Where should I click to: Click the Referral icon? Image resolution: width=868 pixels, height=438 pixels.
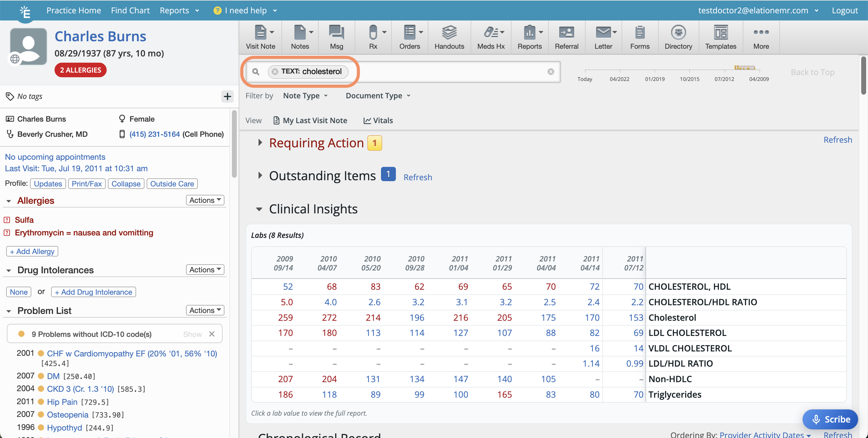coord(566,37)
